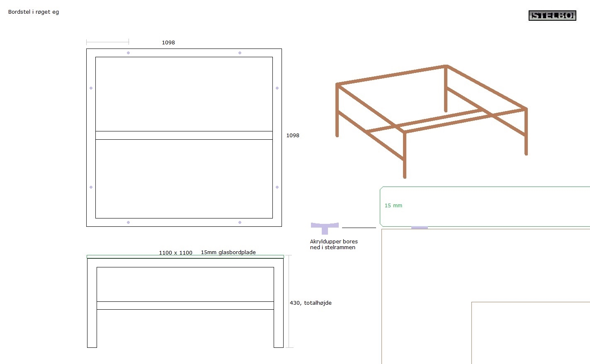
Task: Click the '430, totalhøjde' height label
Action: click(x=311, y=303)
